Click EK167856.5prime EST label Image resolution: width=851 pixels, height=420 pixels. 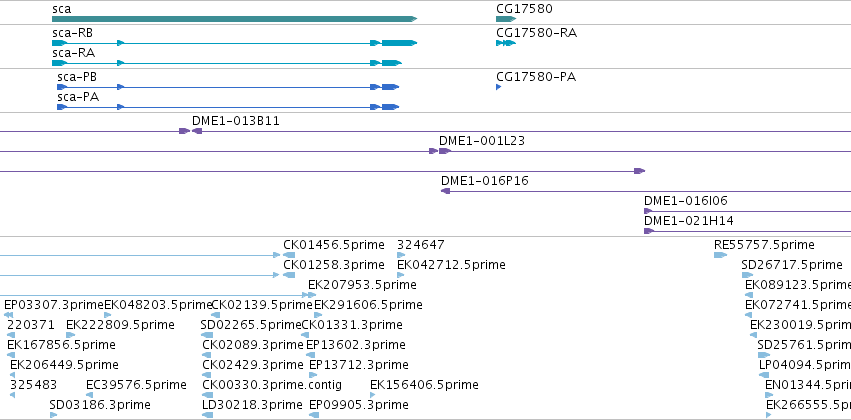tap(61, 345)
